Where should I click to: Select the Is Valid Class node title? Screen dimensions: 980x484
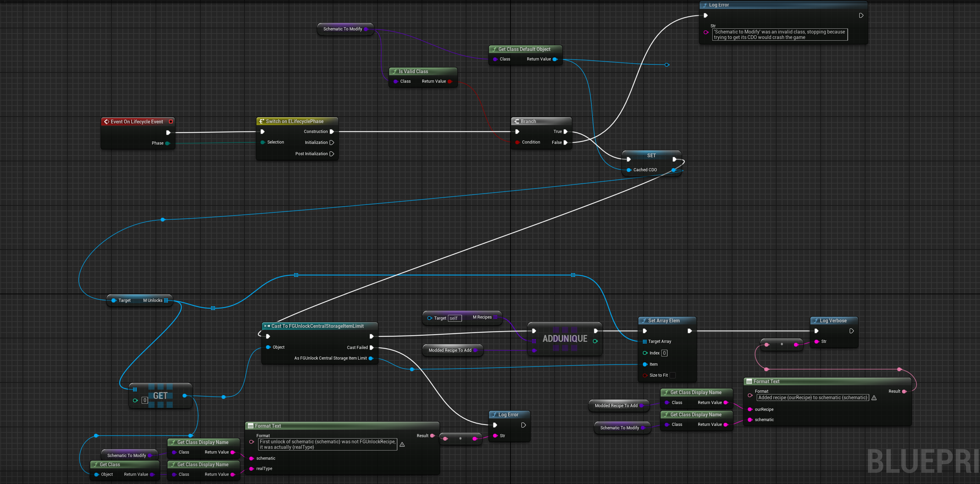413,71
